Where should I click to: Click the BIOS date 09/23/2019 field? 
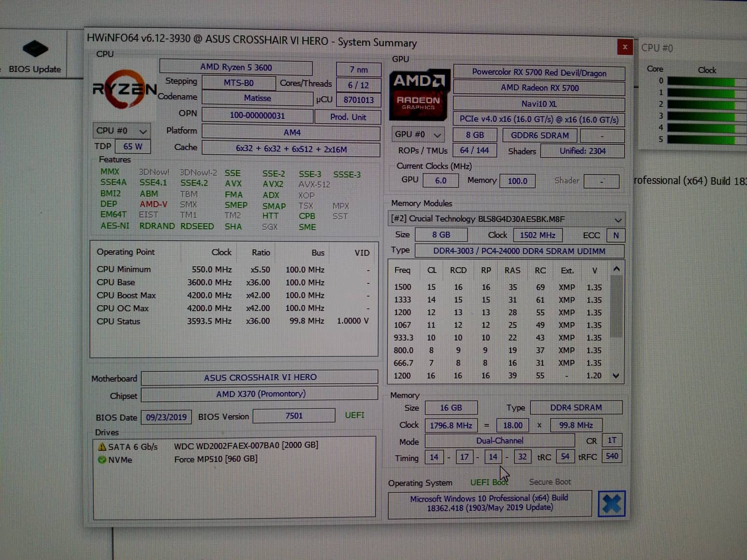pos(166,417)
